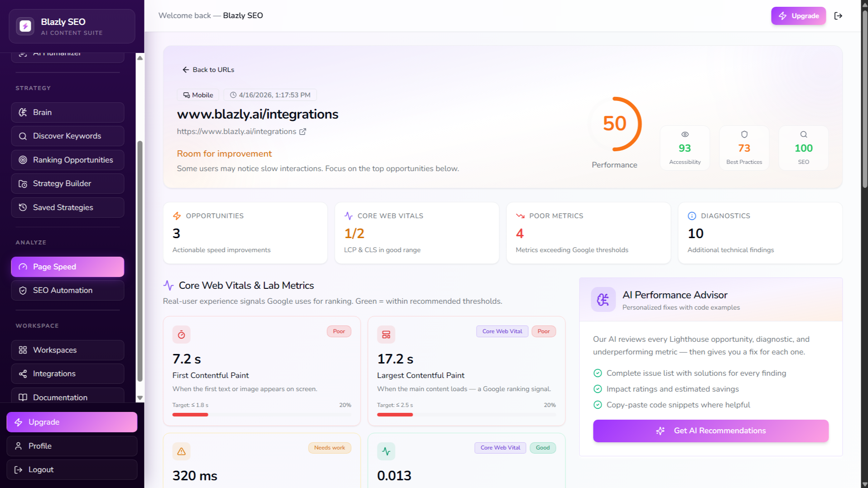This screenshot has width=868, height=488.
Task: Go back via Back to URLs link
Action: [208, 70]
